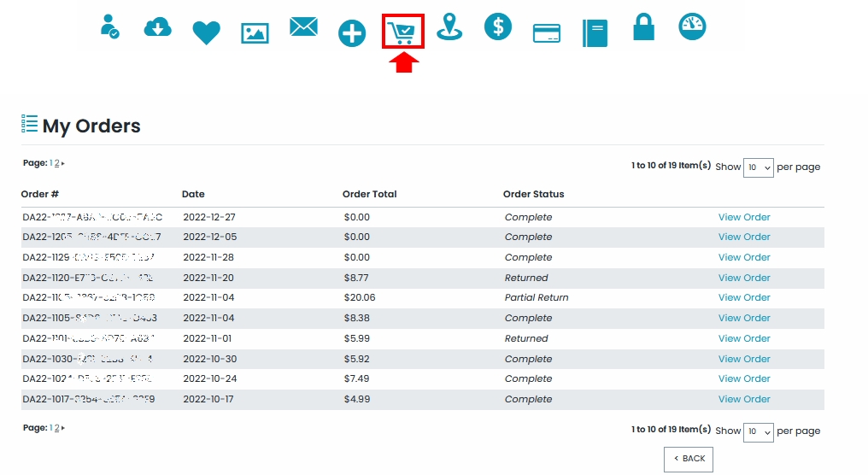Open the padlock password icon
This screenshot has height=475, width=868.
tap(643, 26)
